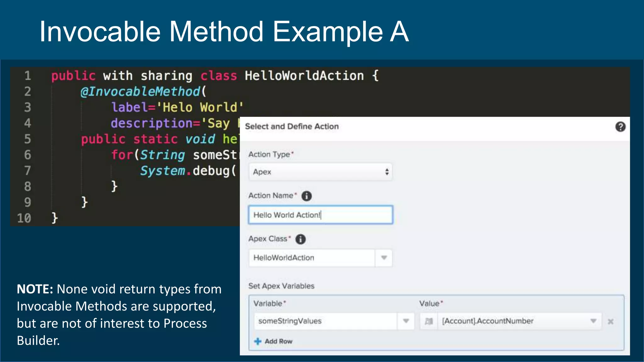
Task: Click the bold 'NOTE:' text
Action: [35, 289]
